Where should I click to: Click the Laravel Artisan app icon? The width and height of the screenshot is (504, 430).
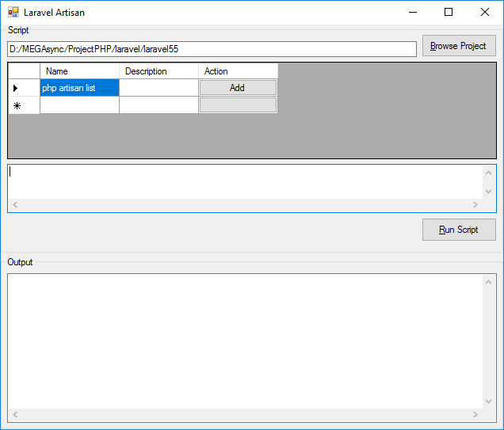coord(13,12)
